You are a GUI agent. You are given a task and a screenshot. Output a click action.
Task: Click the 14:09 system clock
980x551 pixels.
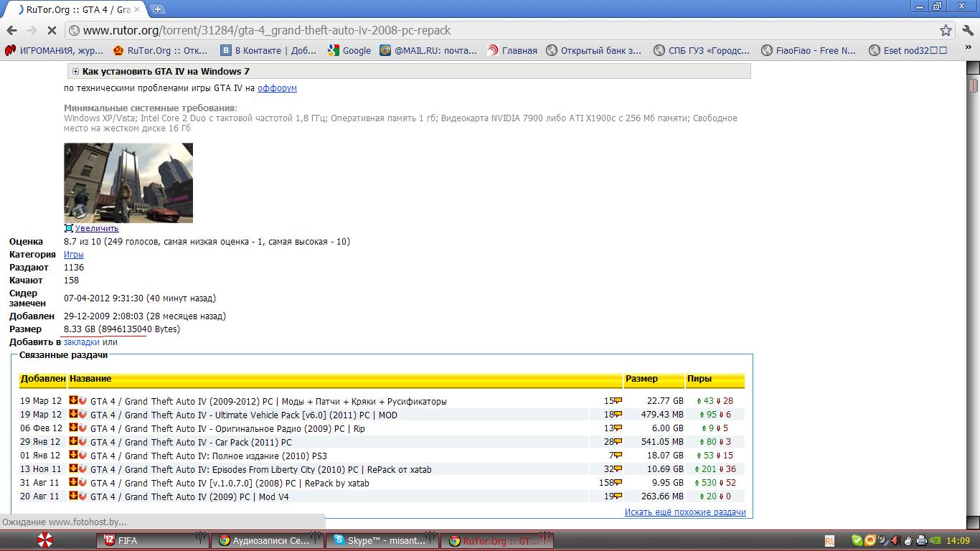tap(958, 541)
